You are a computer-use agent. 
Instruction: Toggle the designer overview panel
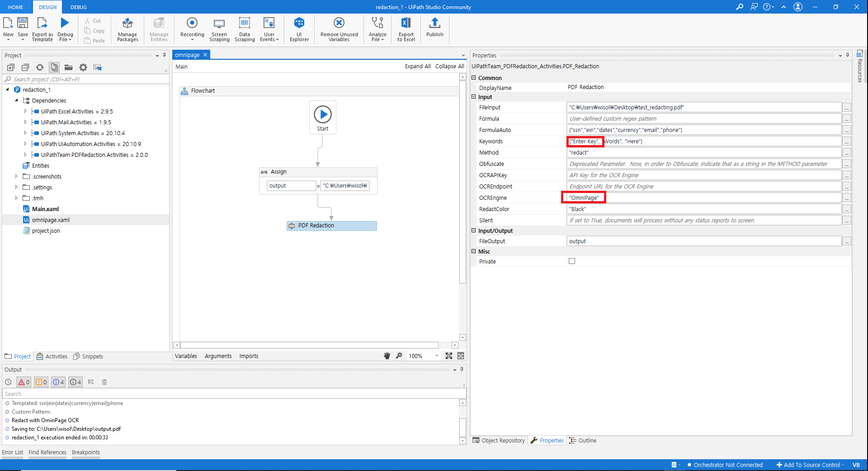coord(461,356)
